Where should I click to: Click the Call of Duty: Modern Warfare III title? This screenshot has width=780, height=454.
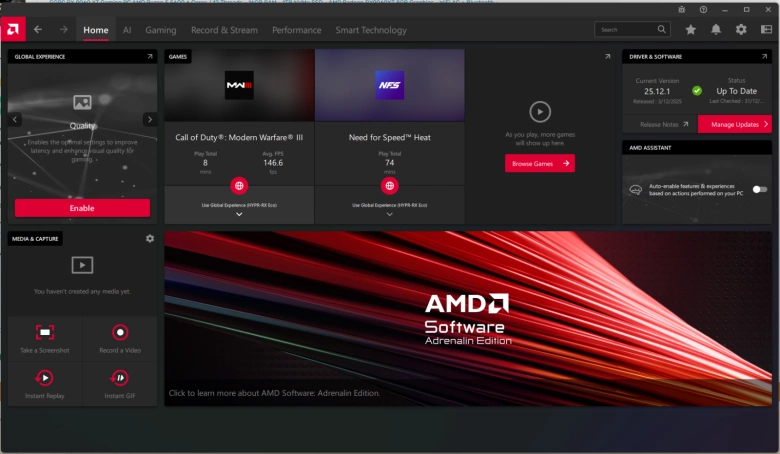(x=239, y=137)
